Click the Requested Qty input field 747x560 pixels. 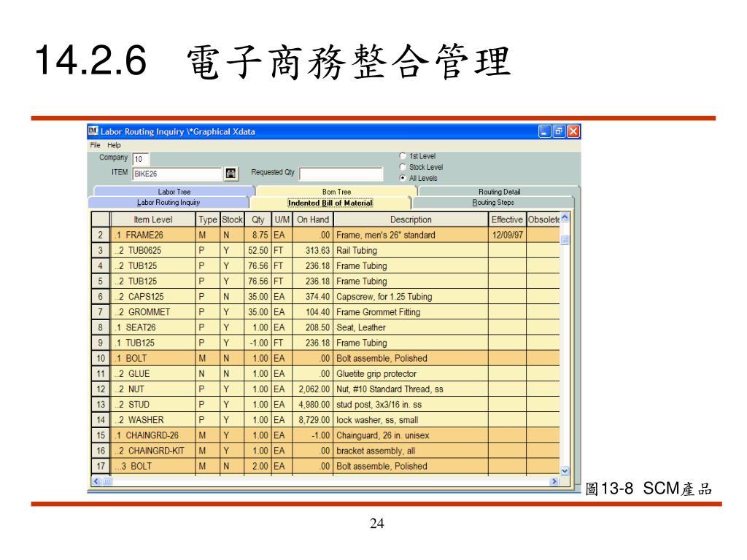click(341, 174)
